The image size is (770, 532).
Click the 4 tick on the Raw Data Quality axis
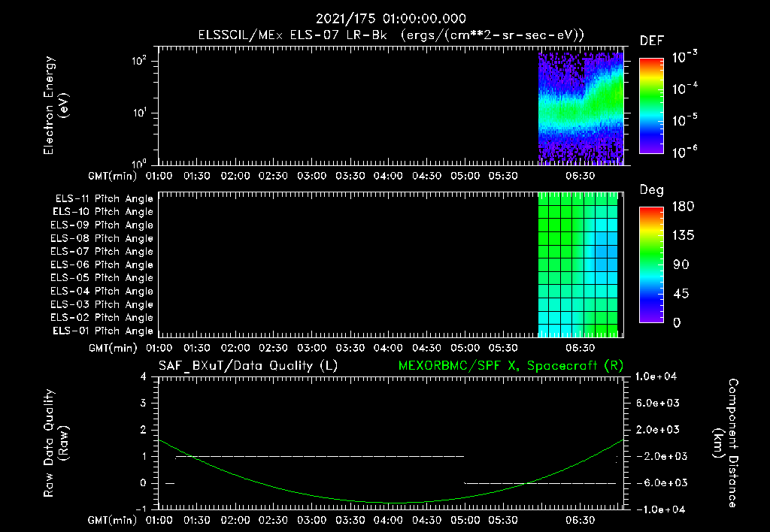[x=144, y=377]
